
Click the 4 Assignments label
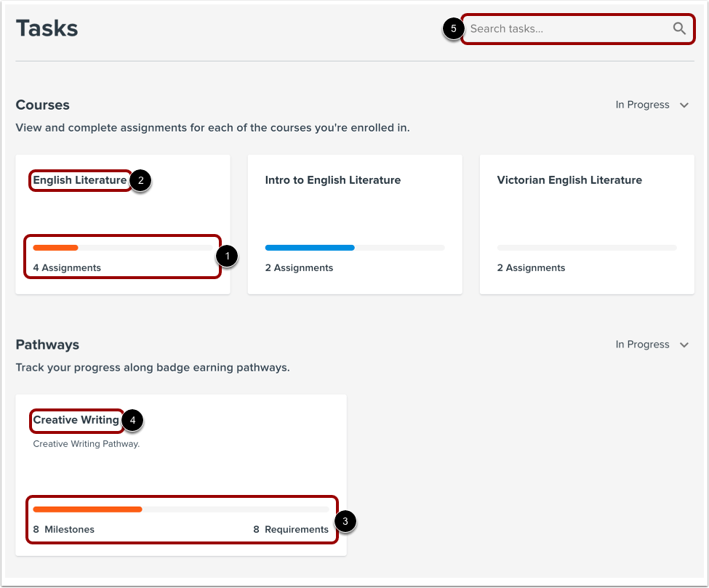tap(66, 267)
